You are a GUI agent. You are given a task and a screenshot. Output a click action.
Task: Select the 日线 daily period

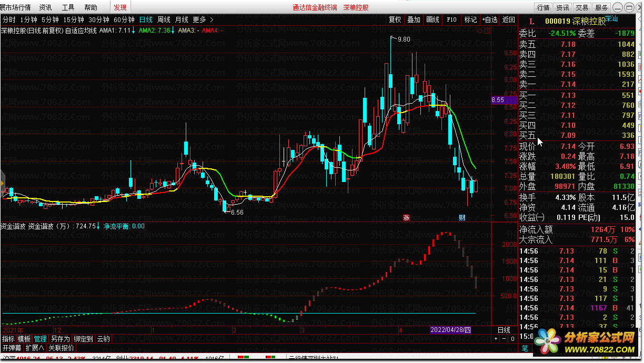pos(146,19)
